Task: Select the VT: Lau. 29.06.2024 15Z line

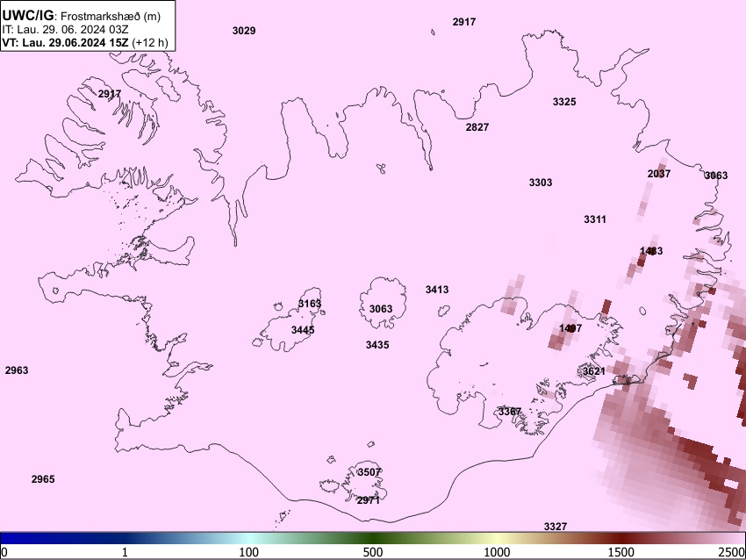Action: [x=85, y=42]
